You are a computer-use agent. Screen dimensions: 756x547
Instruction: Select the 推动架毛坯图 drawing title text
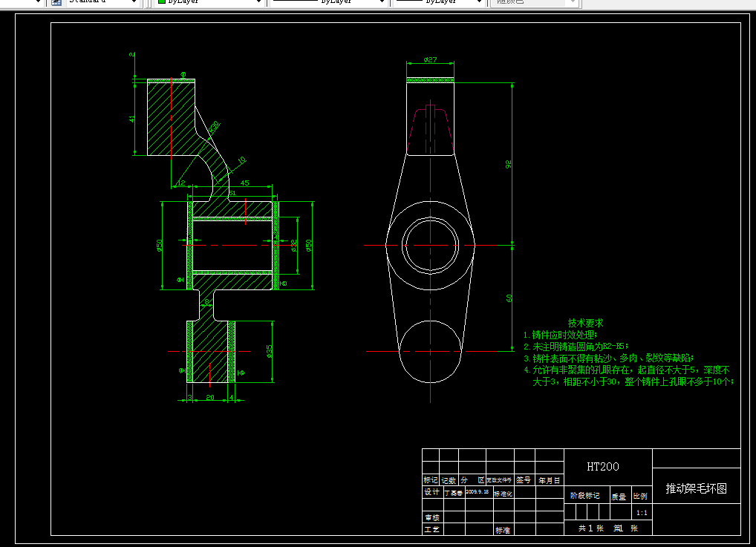[696, 488]
